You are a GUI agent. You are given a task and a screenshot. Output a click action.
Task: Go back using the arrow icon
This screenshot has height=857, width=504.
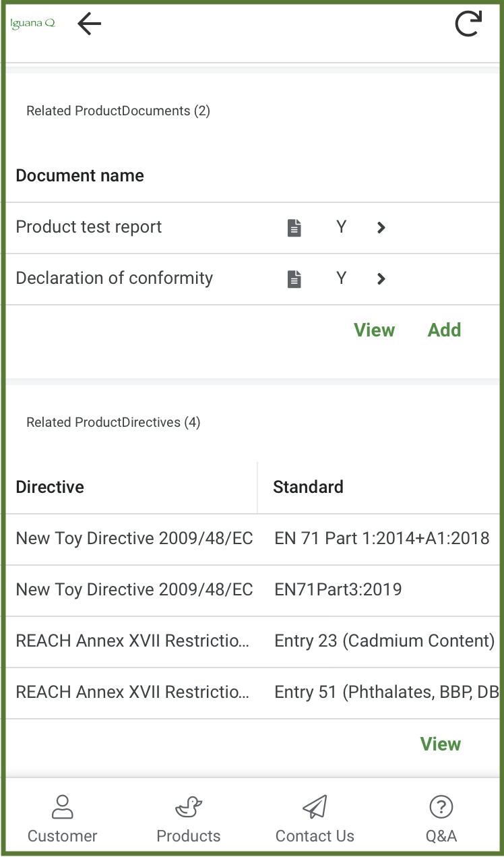pos(89,24)
